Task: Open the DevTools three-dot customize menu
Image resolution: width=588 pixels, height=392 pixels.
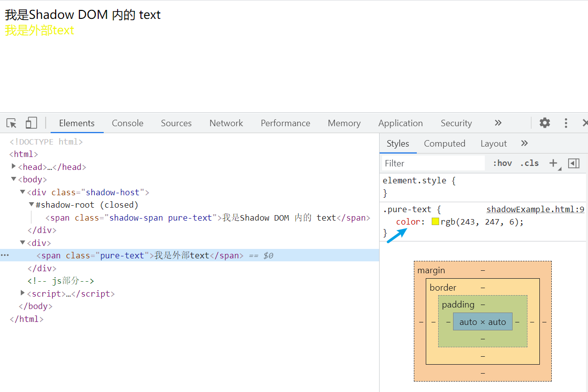Action: (x=566, y=123)
